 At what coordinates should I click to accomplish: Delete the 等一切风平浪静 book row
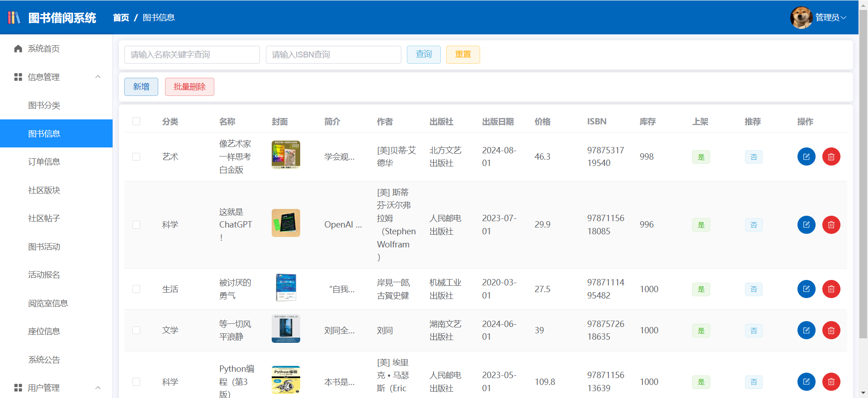coord(831,331)
